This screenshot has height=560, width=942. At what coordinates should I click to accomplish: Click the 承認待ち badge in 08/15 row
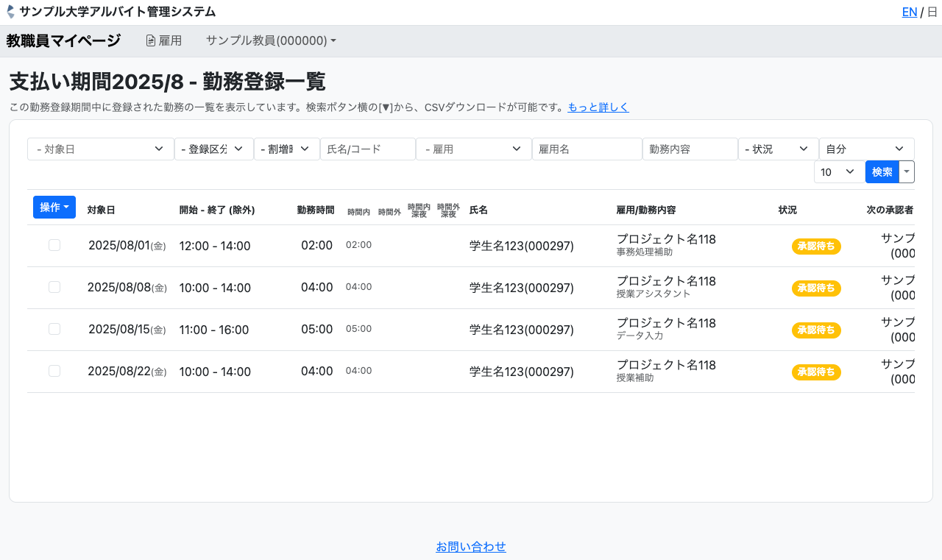click(816, 330)
